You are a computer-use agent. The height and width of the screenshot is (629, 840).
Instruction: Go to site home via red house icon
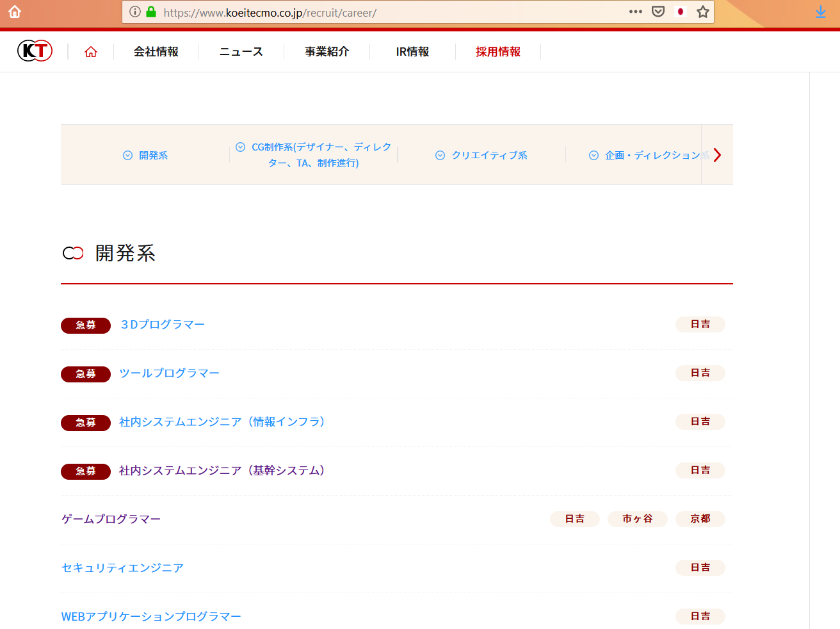point(91,52)
